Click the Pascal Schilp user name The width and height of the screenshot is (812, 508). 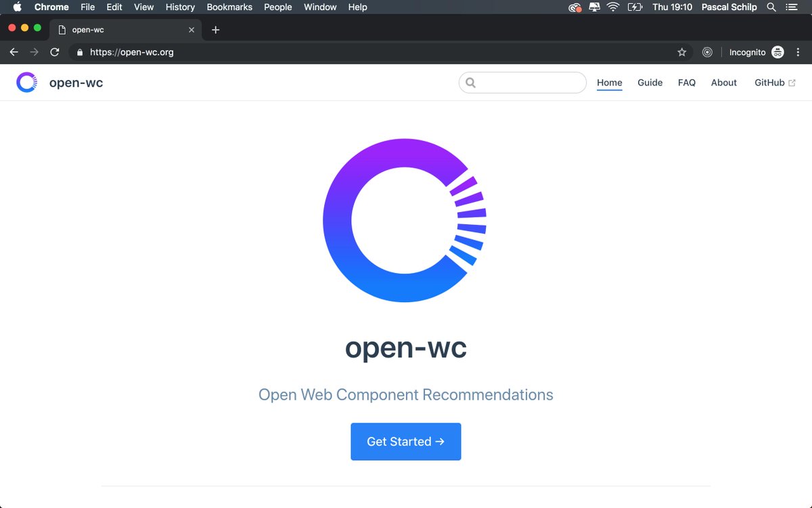coord(729,7)
